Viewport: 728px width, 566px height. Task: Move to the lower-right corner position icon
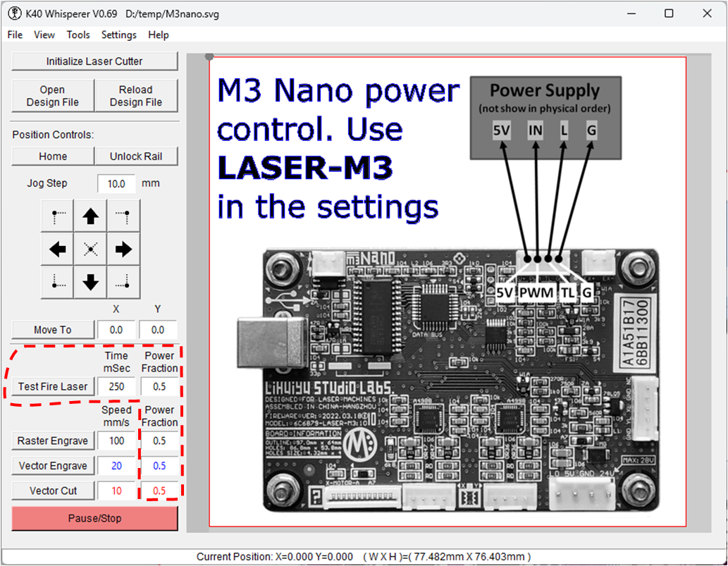tap(123, 282)
